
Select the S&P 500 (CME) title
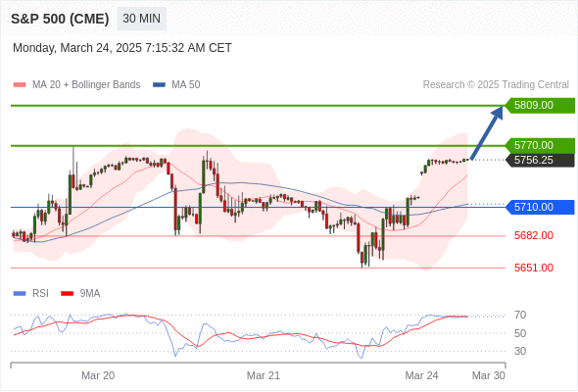(x=60, y=19)
